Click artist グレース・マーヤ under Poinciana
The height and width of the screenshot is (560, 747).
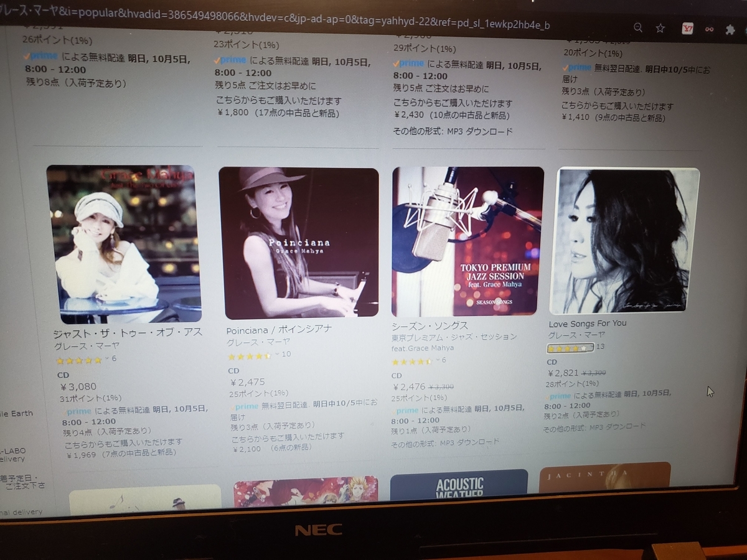tap(258, 343)
